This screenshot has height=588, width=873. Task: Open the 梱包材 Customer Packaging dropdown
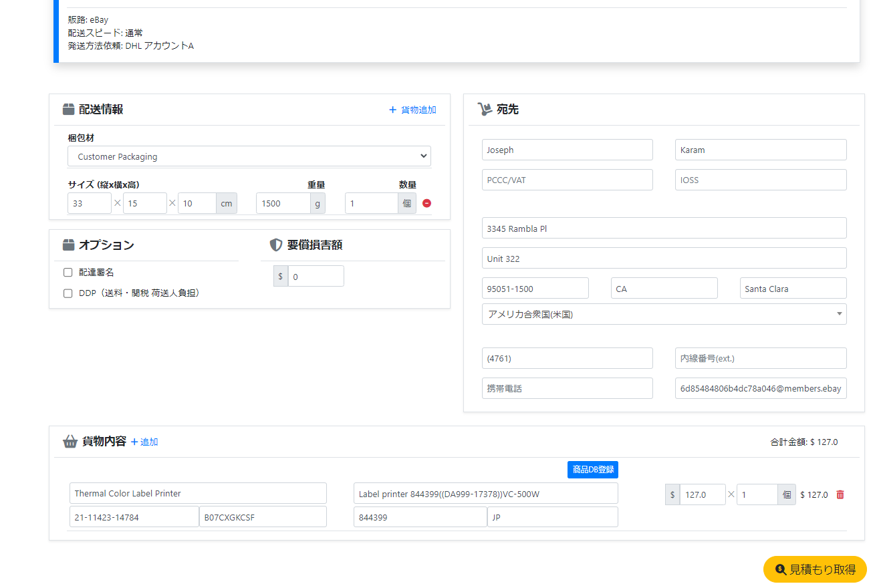coord(249,156)
